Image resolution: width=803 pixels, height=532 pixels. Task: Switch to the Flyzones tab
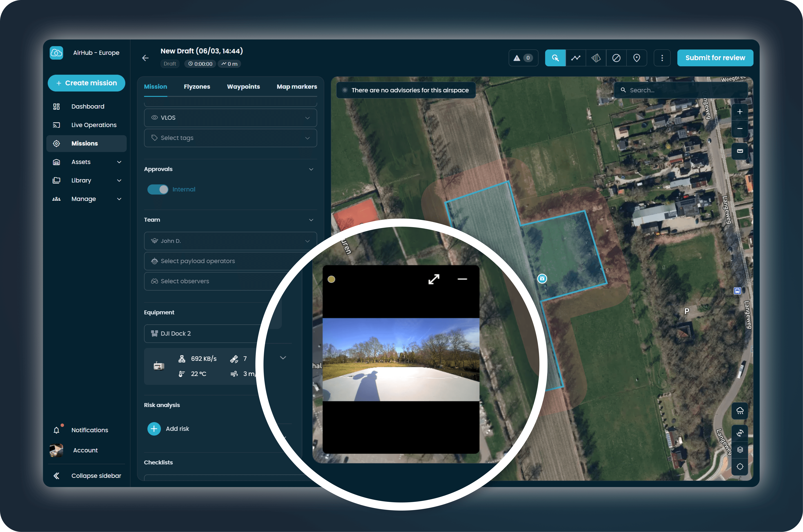[x=197, y=87]
